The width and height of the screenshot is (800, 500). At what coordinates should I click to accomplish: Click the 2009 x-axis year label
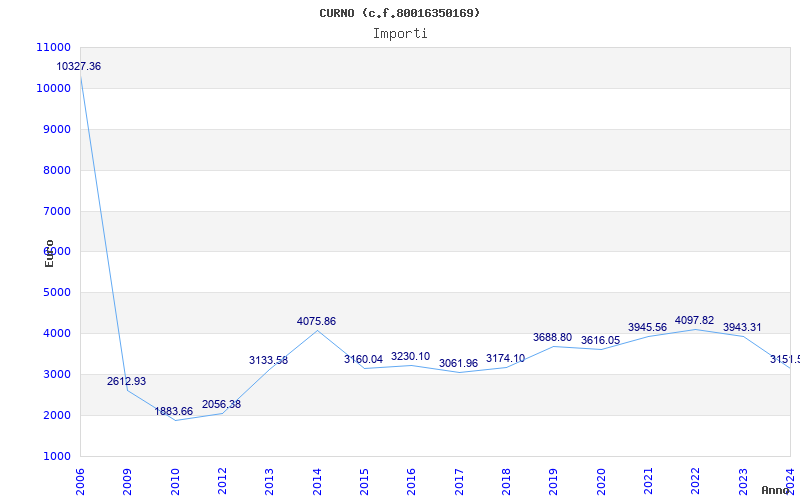tap(128, 482)
